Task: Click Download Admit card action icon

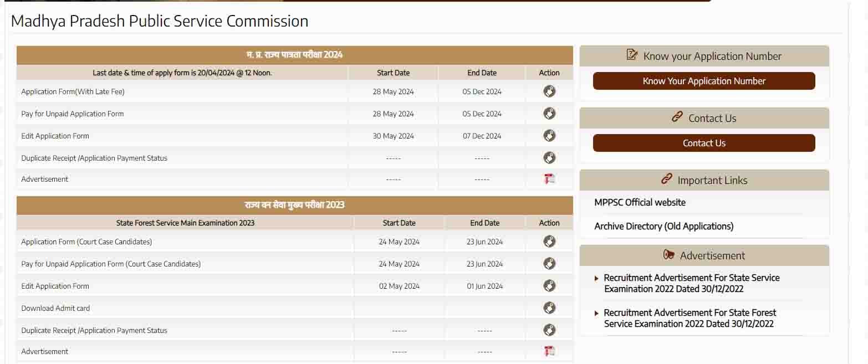Action: tap(549, 308)
